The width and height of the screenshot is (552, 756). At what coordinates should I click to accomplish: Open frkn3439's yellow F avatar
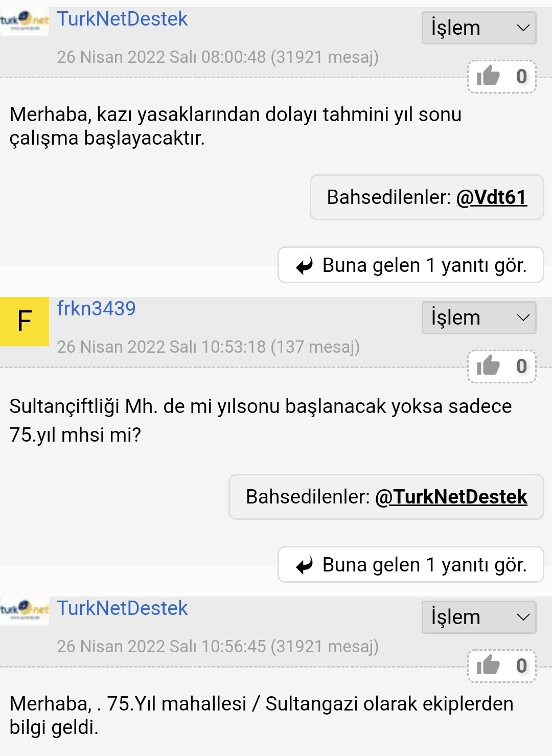coord(25,322)
